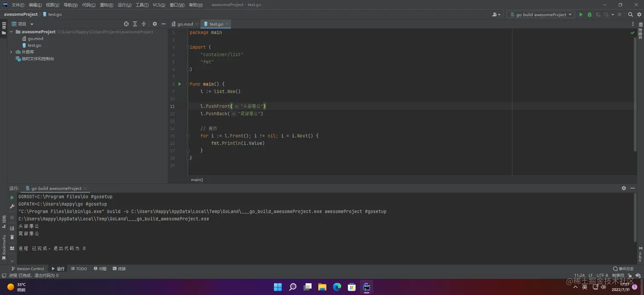Select test.go in project tree
Screen dimensions: 644x295
34,45
